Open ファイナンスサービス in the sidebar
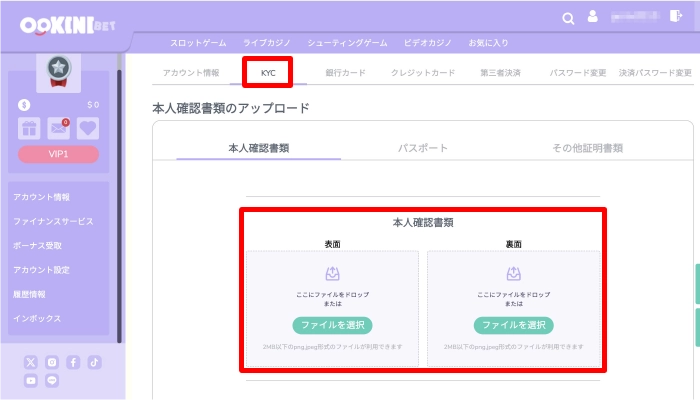The width and height of the screenshot is (700, 400). pos(53,221)
